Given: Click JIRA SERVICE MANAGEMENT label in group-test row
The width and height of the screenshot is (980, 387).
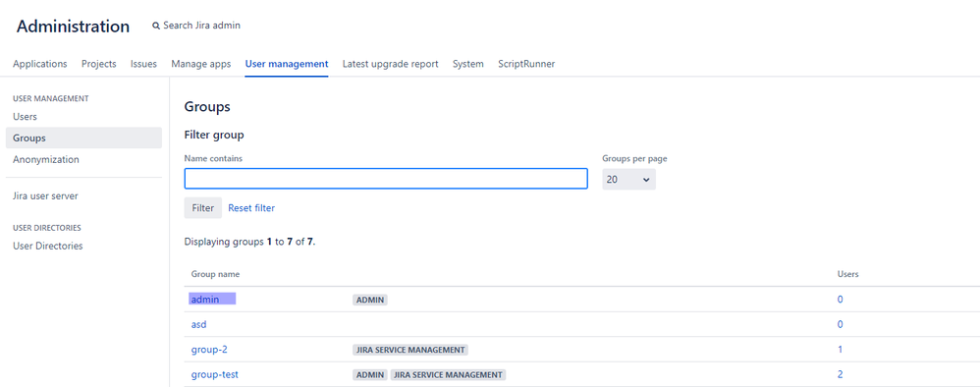Looking at the screenshot, I should [448, 375].
